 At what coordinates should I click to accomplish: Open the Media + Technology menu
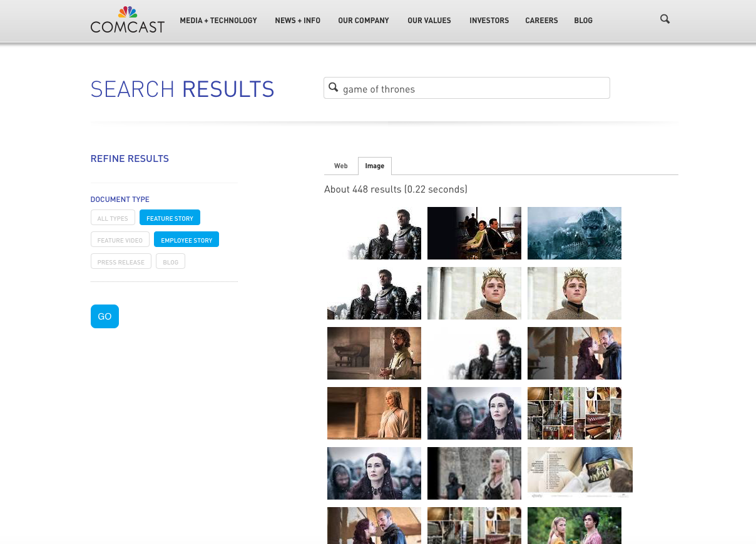(x=218, y=21)
